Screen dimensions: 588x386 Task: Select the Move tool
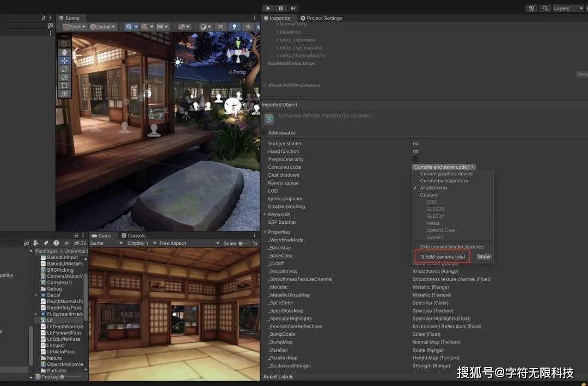click(65, 60)
